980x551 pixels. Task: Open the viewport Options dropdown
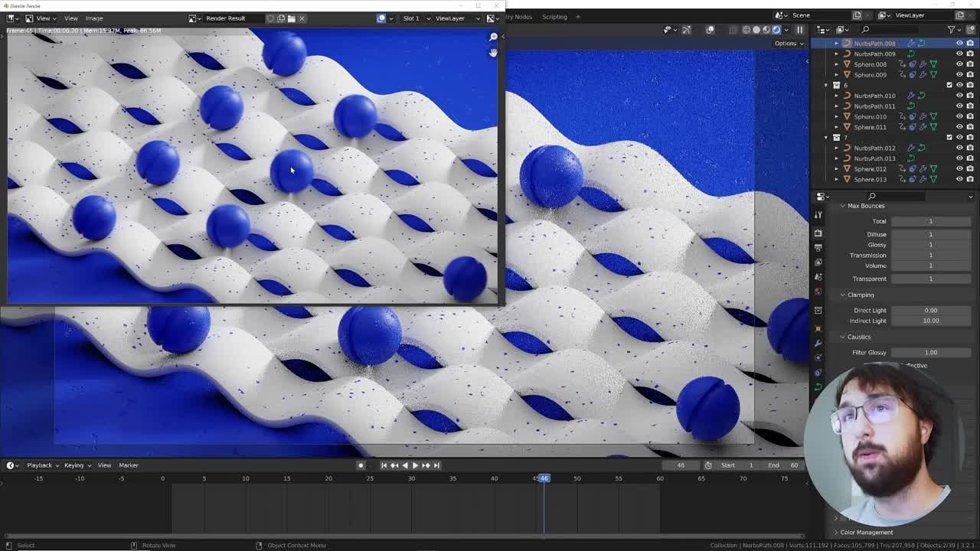[x=789, y=44]
